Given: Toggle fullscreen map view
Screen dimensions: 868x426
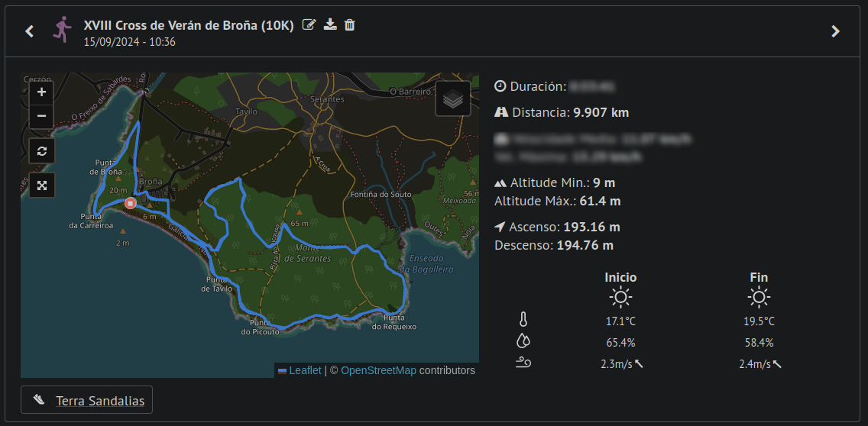Looking at the screenshot, I should (x=42, y=186).
